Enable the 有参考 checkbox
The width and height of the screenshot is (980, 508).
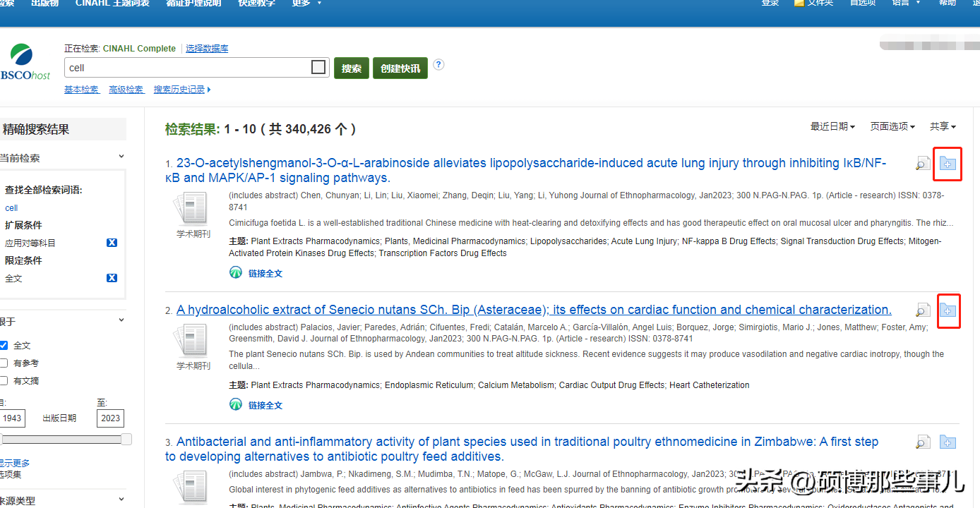pos(4,363)
